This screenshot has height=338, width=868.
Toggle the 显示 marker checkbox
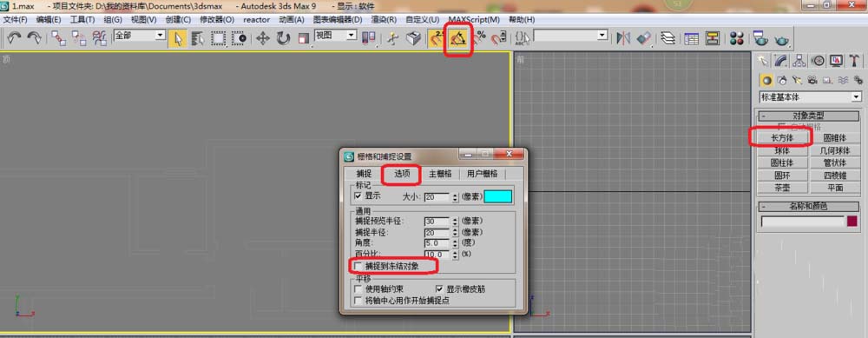coord(358,196)
